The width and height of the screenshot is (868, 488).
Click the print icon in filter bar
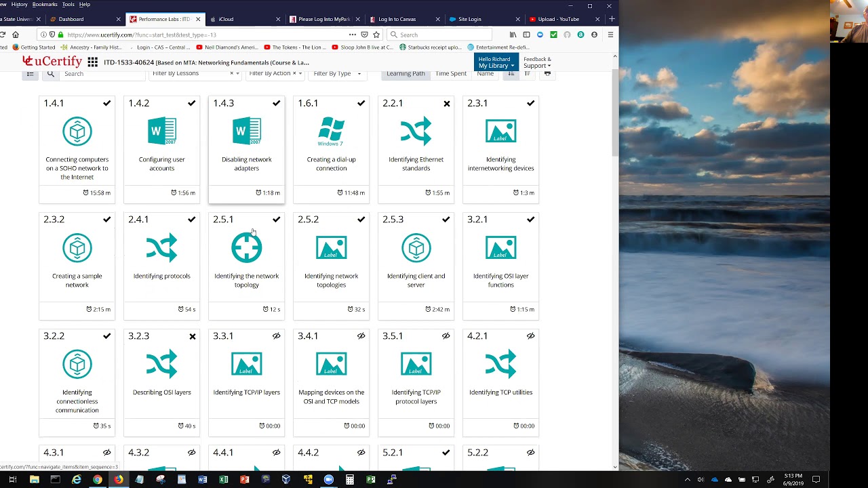pos(547,73)
